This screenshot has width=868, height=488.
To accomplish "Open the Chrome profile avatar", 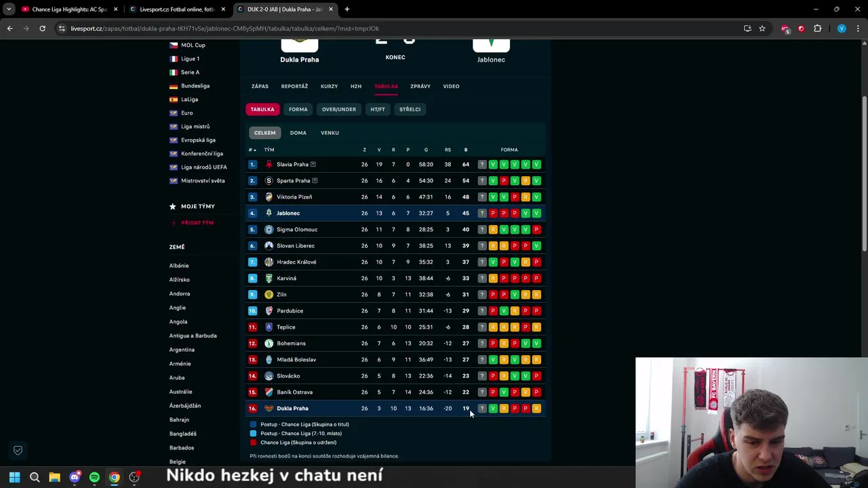I will tap(842, 28).
